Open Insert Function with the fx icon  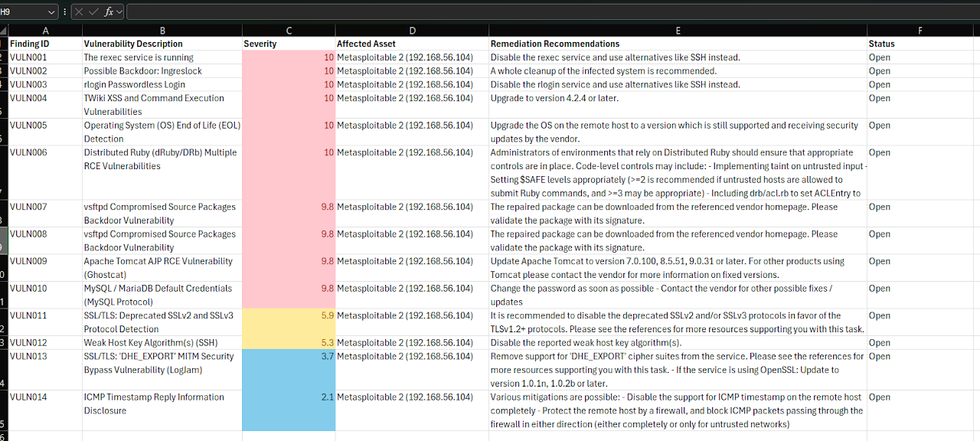pos(109,11)
